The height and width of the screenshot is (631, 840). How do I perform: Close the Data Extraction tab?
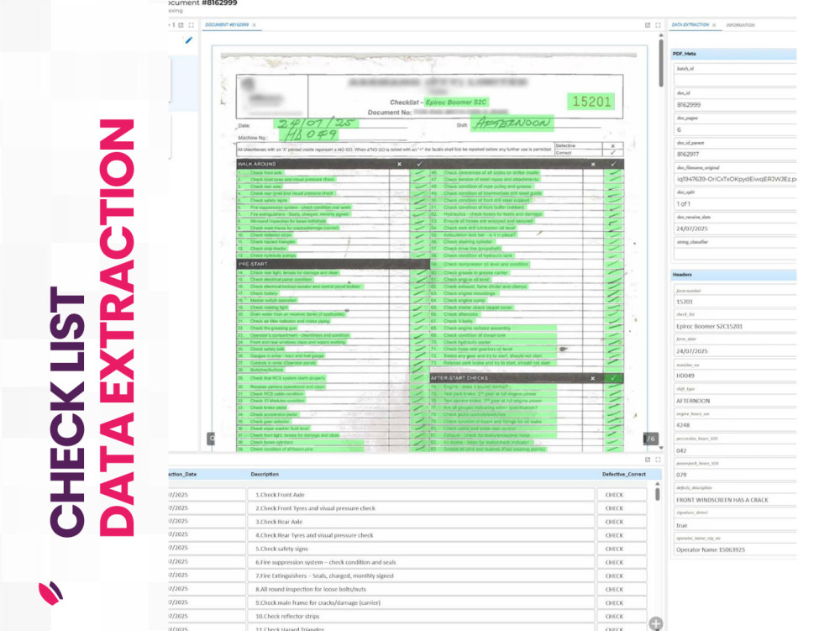(x=714, y=25)
